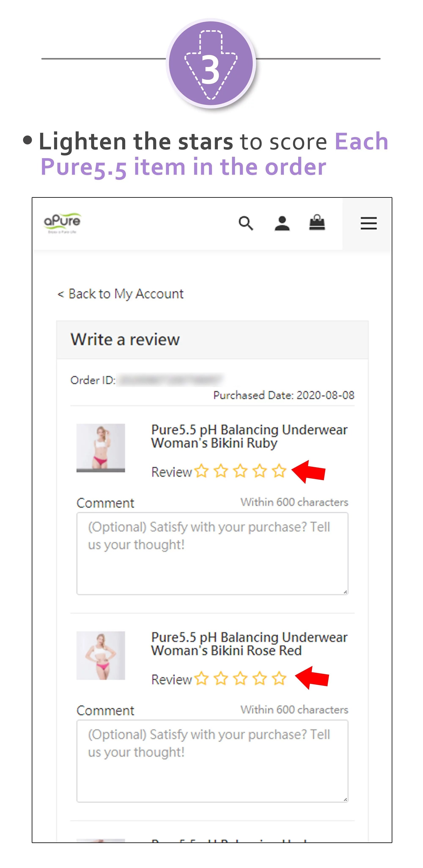423x868 pixels.
Task: Rate Bikini Rose Red one star
Action: (202, 678)
